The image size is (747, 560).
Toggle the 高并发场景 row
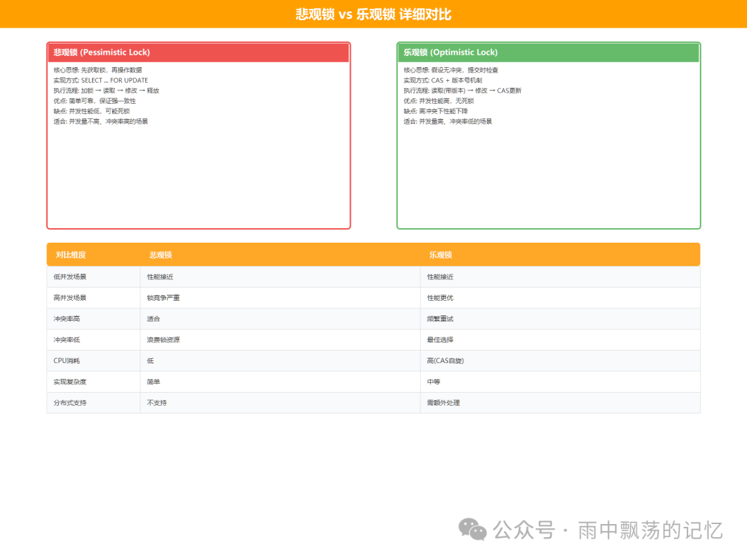click(x=67, y=297)
